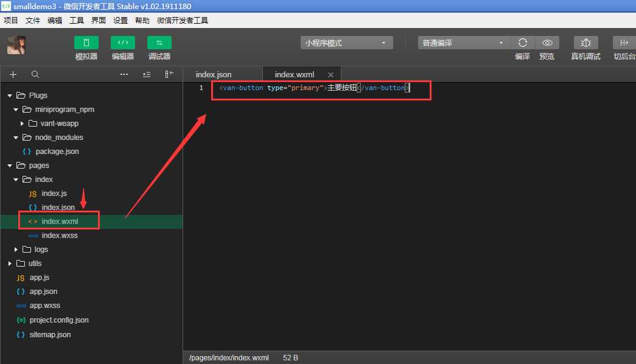Image resolution: width=636 pixels, height=364 pixels.
Task: Collapse the miniprogram_npm folder arrow
Action: click(16, 110)
